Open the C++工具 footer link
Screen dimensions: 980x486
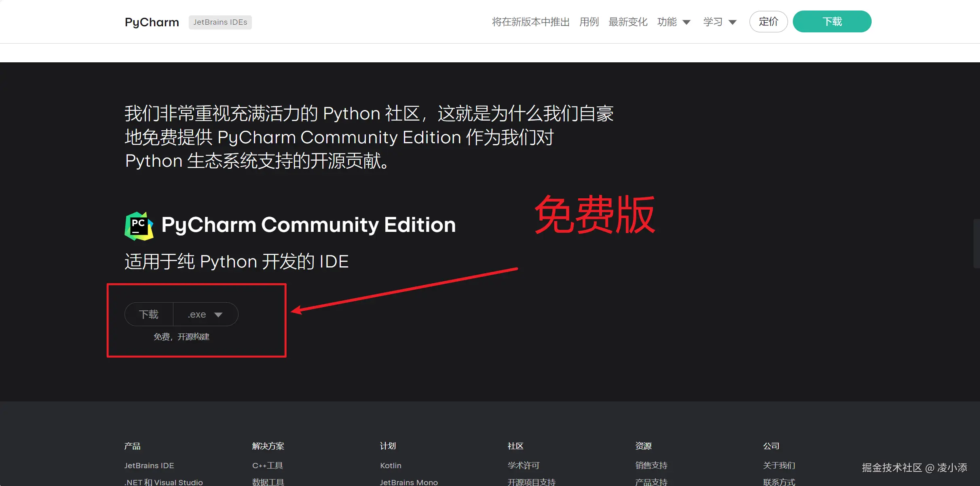click(x=267, y=465)
